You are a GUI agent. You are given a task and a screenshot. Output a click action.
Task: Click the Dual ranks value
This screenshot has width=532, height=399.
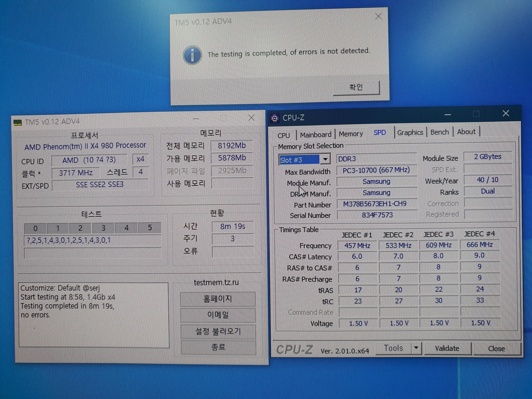[488, 191]
